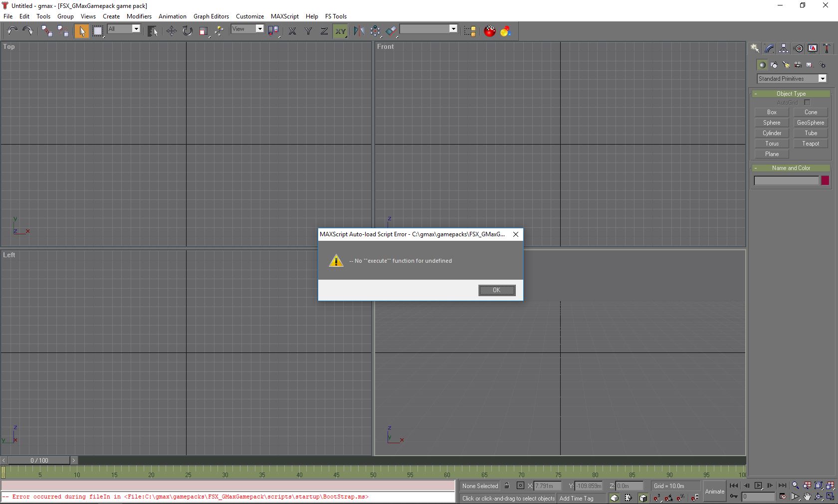
Task: Click the 0 / 100 time slider
Action: pyautogui.click(x=39, y=460)
